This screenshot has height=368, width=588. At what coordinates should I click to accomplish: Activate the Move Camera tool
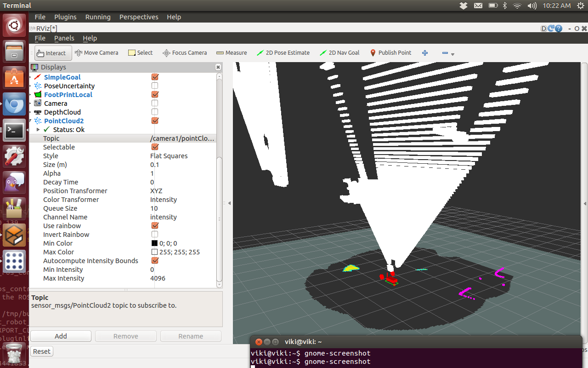pos(96,53)
